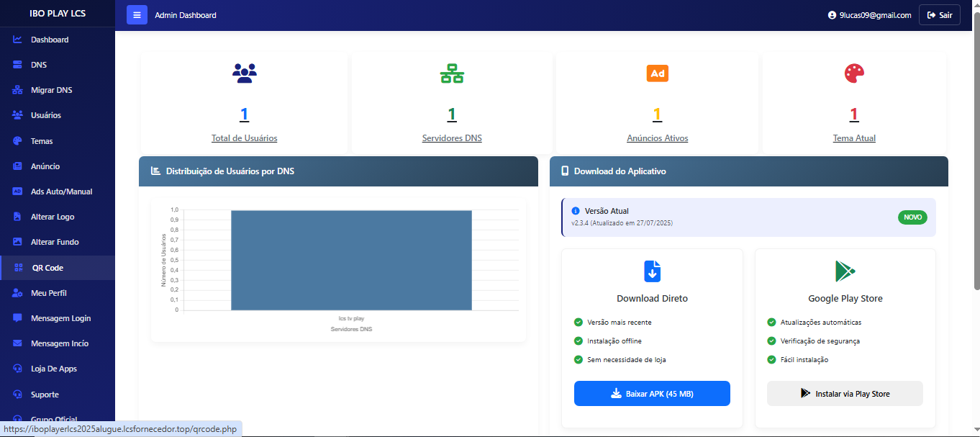Click the users group icon above Total de Usuários
This screenshot has width=980, height=437.
click(244, 73)
